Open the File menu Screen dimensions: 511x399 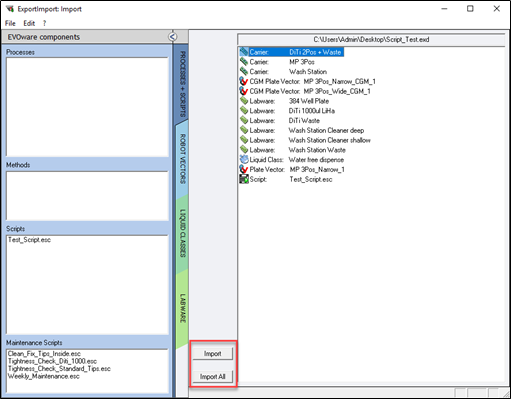[10, 23]
